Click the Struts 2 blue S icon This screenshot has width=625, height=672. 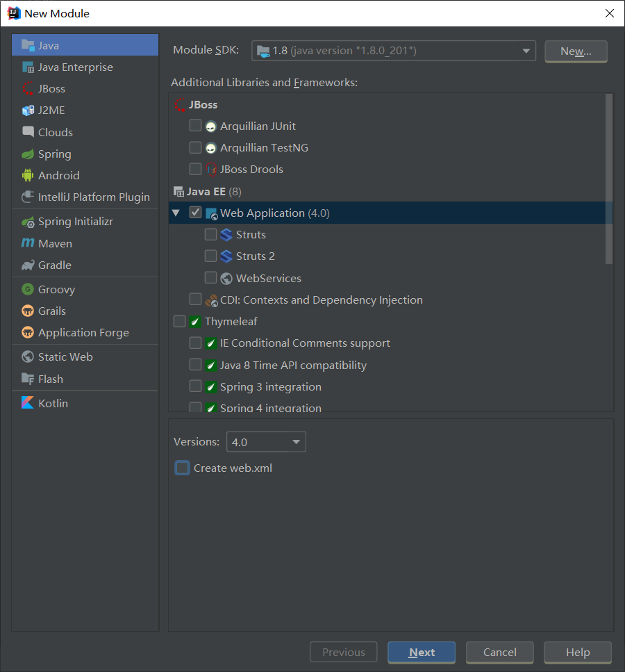(226, 256)
